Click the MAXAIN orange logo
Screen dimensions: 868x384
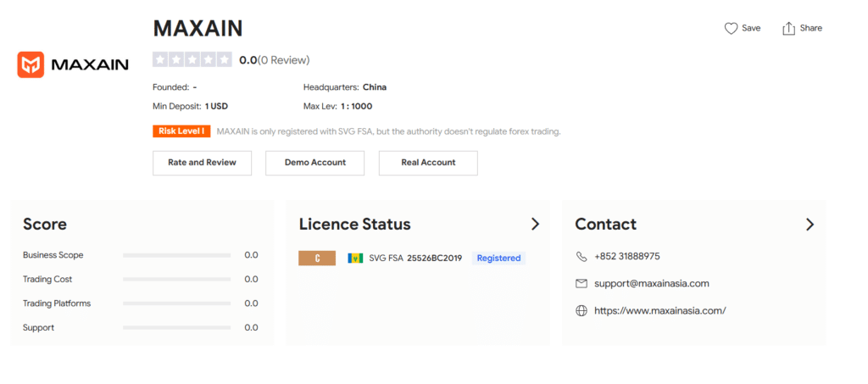coord(31,64)
